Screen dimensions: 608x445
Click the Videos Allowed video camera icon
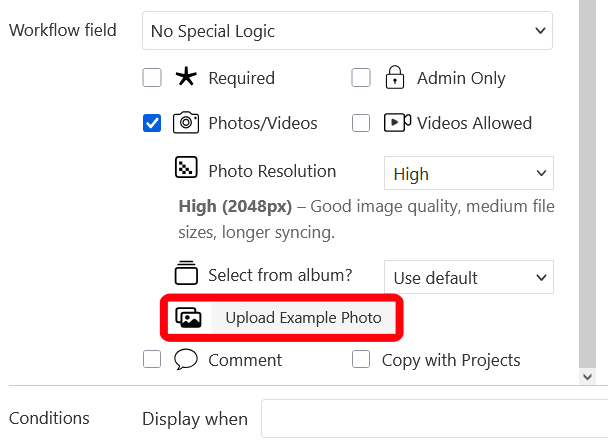click(397, 123)
